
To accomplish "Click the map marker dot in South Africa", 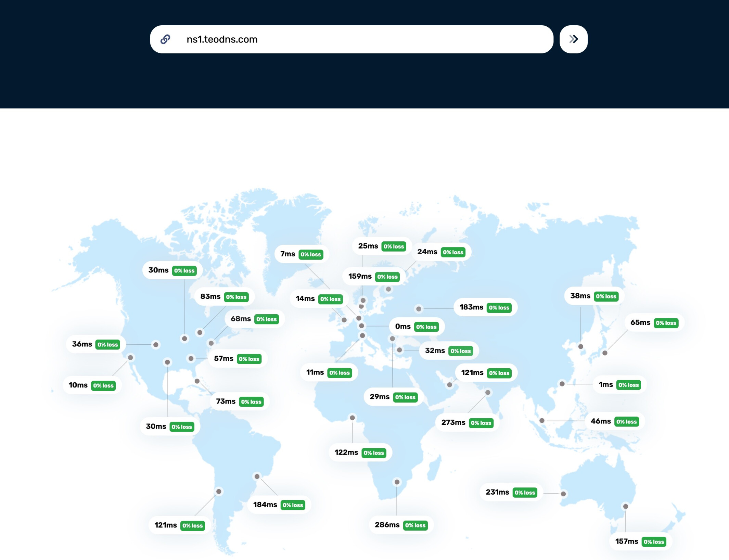I will (x=397, y=482).
